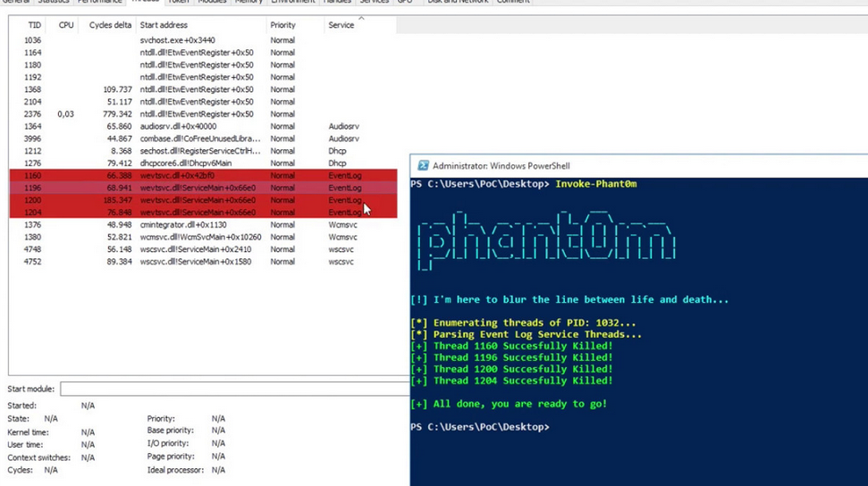Click "Thread 1160 Succesfully Killed!" PowerShell line
This screenshot has width=868, height=486.
[511, 346]
